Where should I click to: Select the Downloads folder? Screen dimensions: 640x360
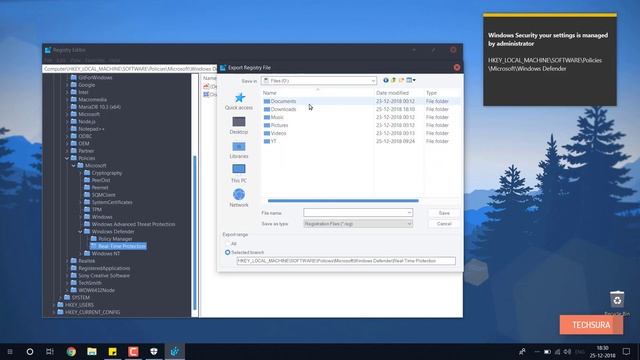click(x=280, y=109)
